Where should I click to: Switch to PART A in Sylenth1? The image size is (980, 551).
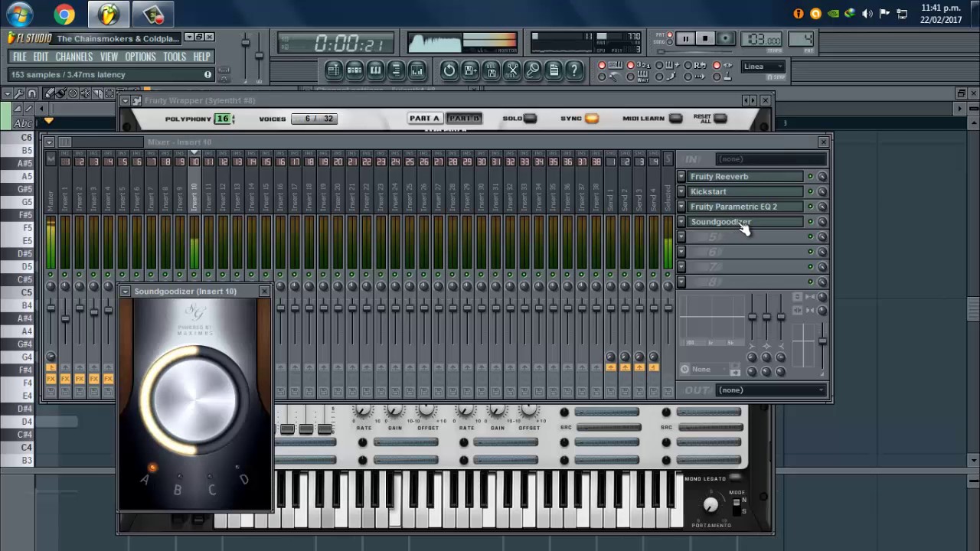424,119
